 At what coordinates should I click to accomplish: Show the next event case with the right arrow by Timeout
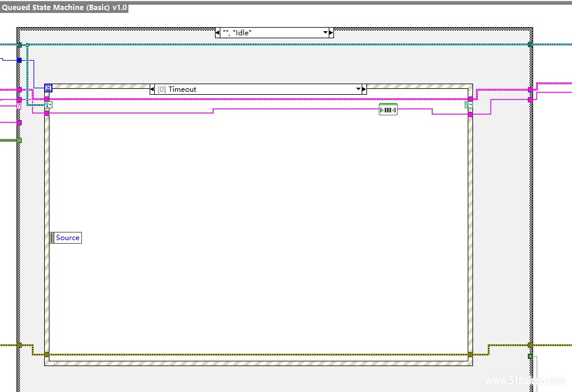click(364, 89)
